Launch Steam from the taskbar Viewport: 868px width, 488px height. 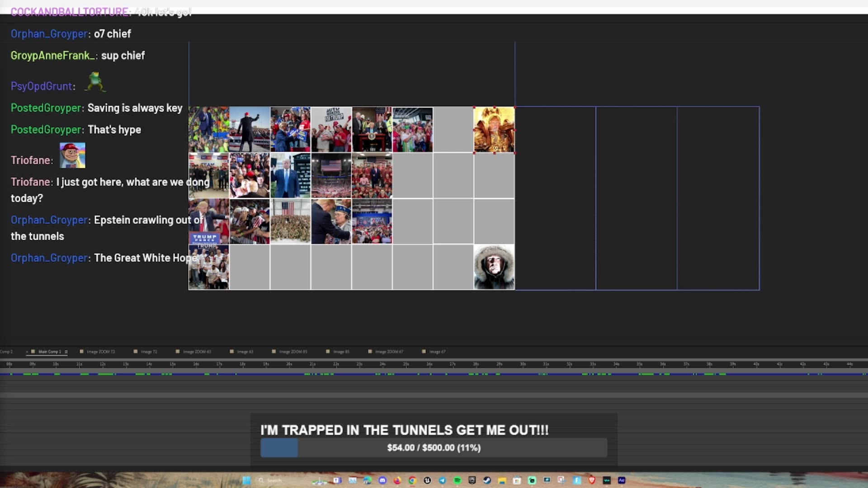(x=488, y=480)
